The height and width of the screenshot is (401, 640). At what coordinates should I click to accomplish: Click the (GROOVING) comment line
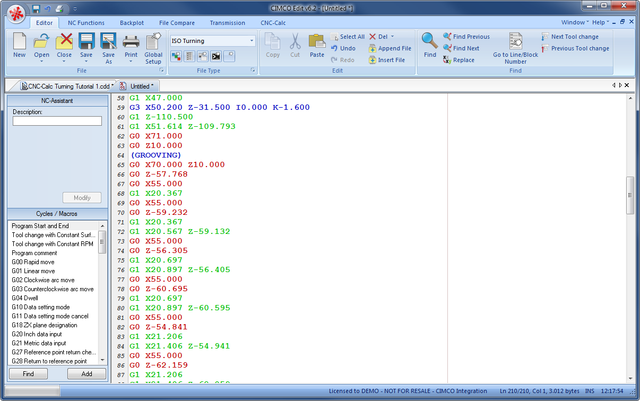point(155,155)
